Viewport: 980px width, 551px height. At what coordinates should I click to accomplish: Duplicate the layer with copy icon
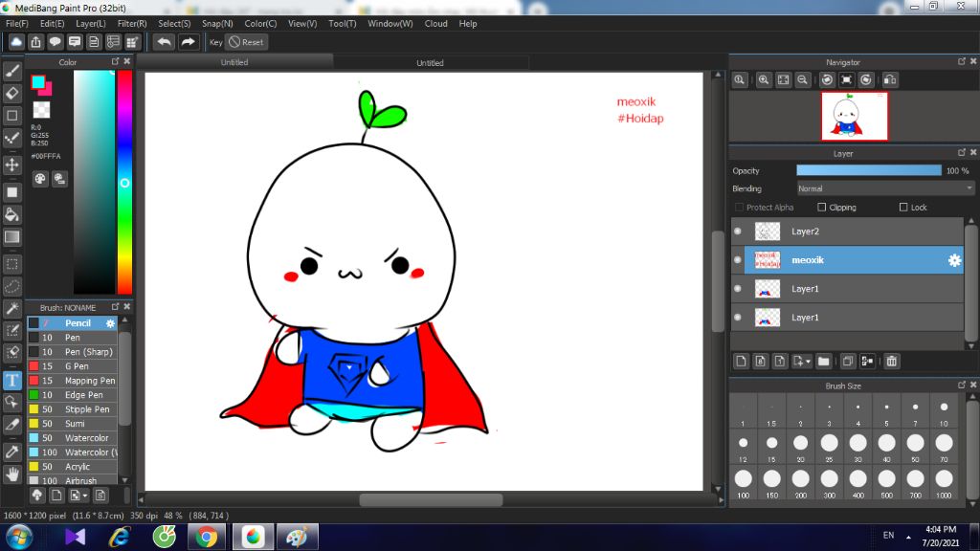(x=848, y=361)
